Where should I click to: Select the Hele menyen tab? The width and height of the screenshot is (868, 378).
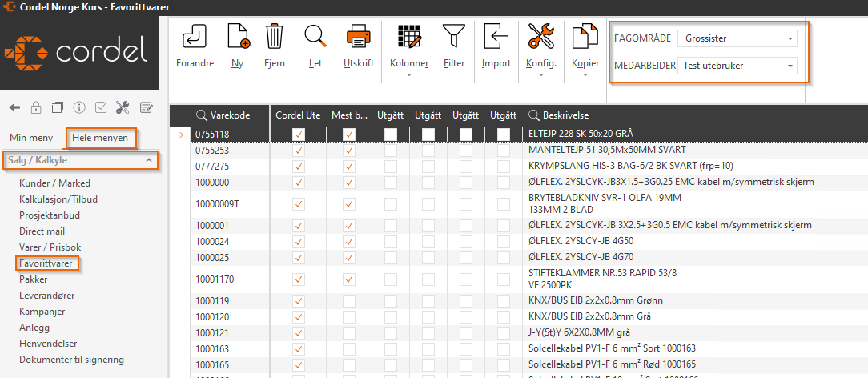(100, 138)
